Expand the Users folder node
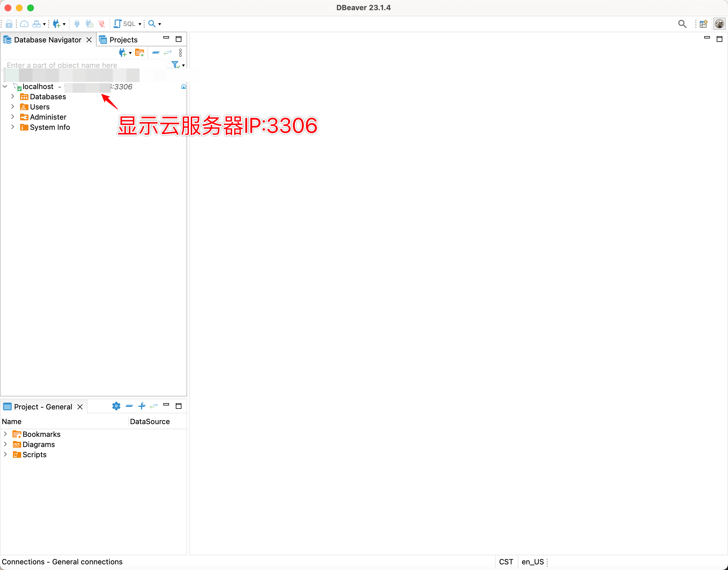728x570 pixels. point(13,107)
